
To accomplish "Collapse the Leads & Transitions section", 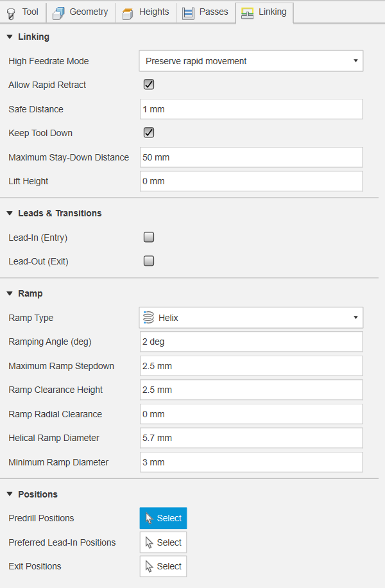I will point(10,213).
